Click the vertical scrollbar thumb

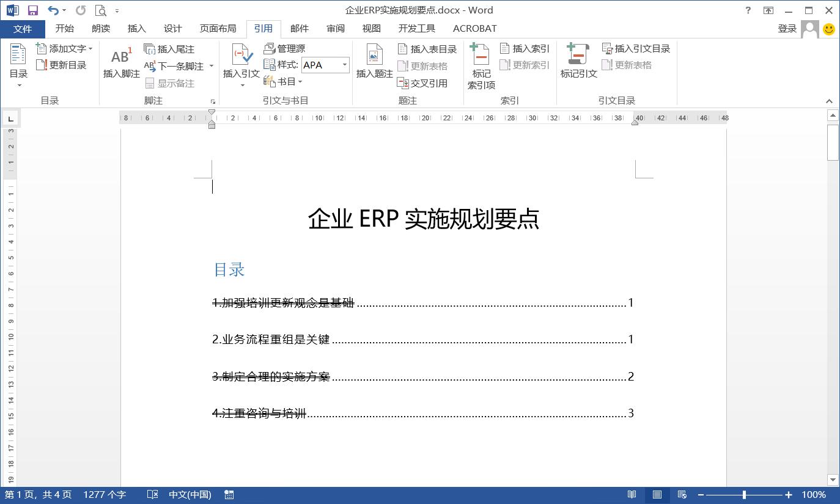(x=833, y=142)
